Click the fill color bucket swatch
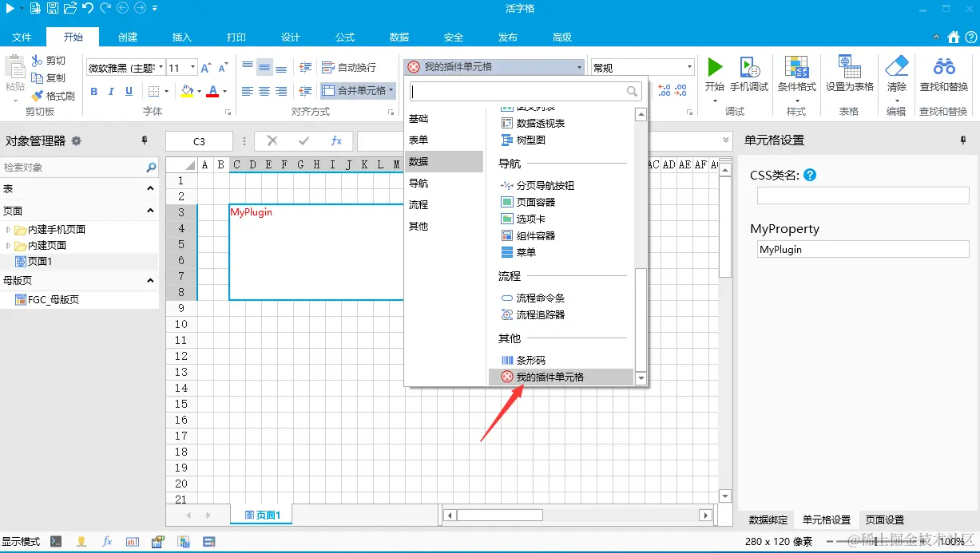This screenshot has height=553, width=980. 186,91
